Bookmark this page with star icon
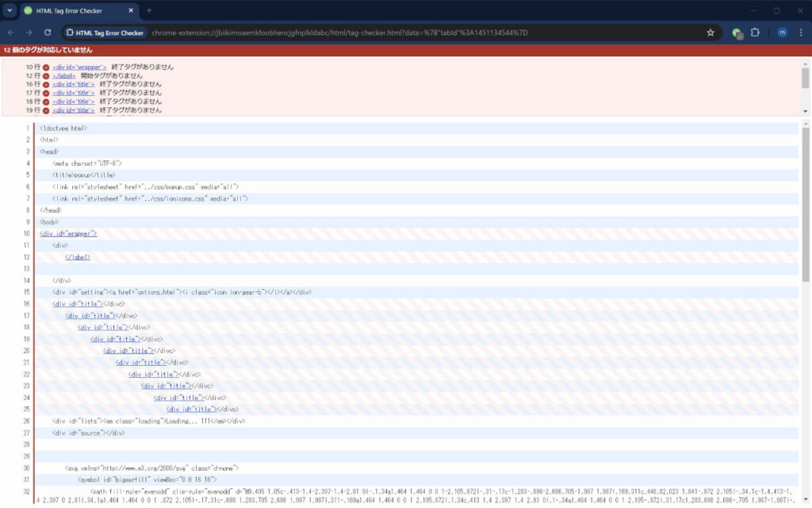The width and height of the screenshot is (812, 508). tap(710, 32)
